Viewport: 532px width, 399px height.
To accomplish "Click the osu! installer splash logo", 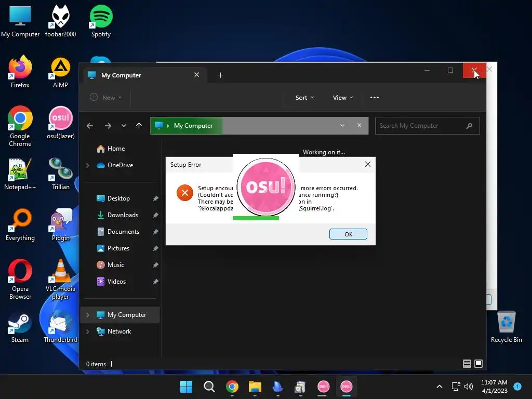I will pos(266,187).
